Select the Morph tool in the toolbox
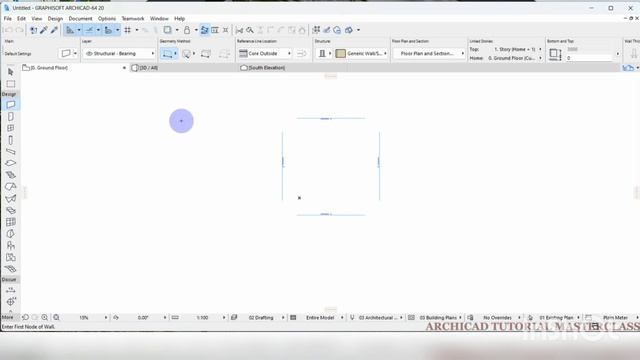This screenshot has width=640, height=360. pyautogui.click(x=11, y=234)
